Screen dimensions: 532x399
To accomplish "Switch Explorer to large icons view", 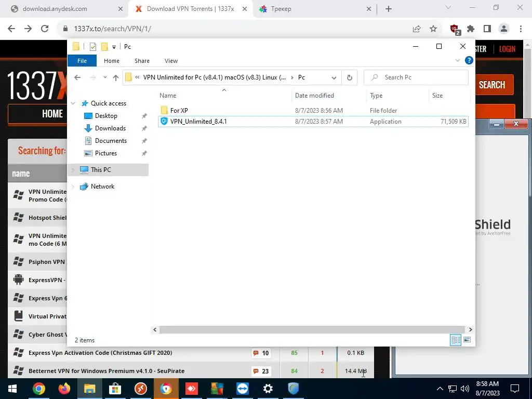I will click(x=467, y=340).
